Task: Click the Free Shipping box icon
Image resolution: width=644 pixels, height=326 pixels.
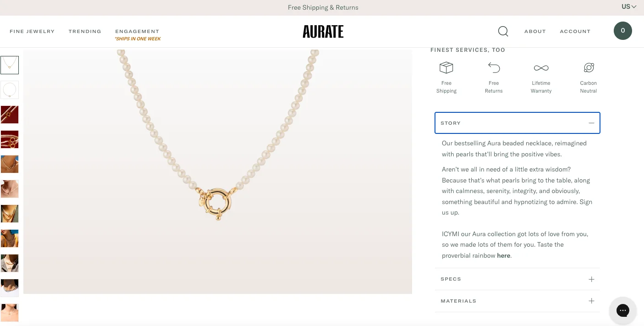Action: click(446, 67)
